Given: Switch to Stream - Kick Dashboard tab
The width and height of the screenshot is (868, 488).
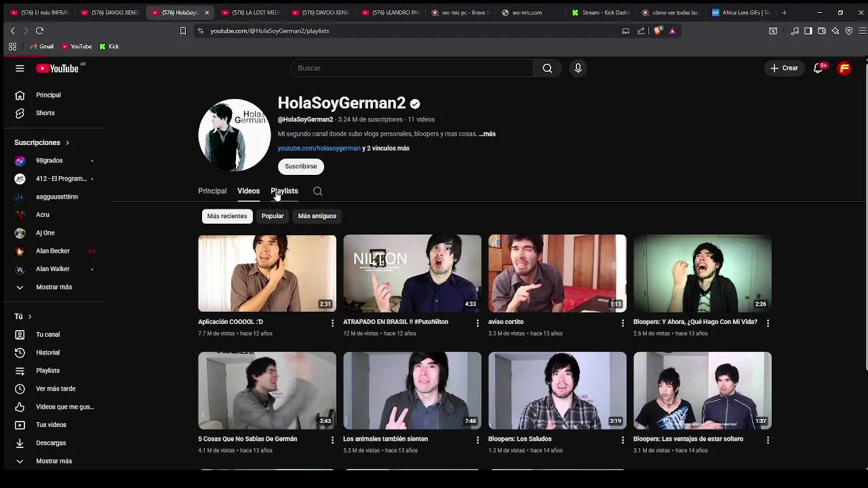Looking at the screenshot, I should pyautogui.click(x=601, y=12).
